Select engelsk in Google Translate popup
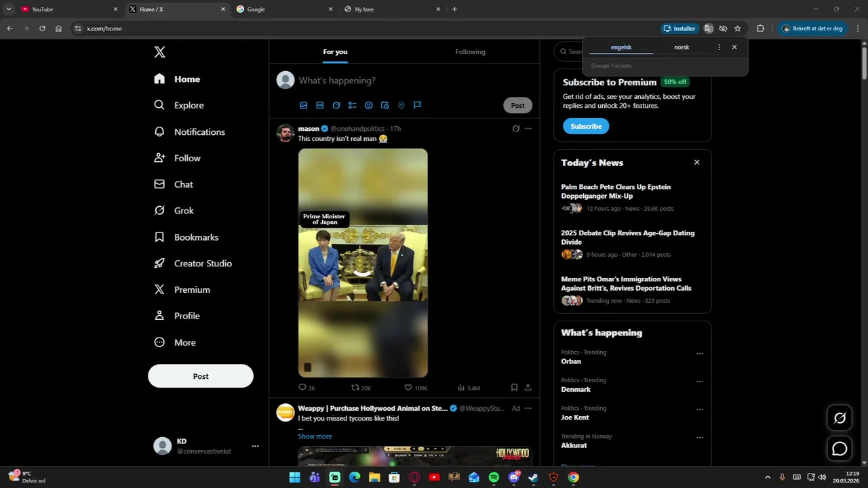 coord(621,47)
